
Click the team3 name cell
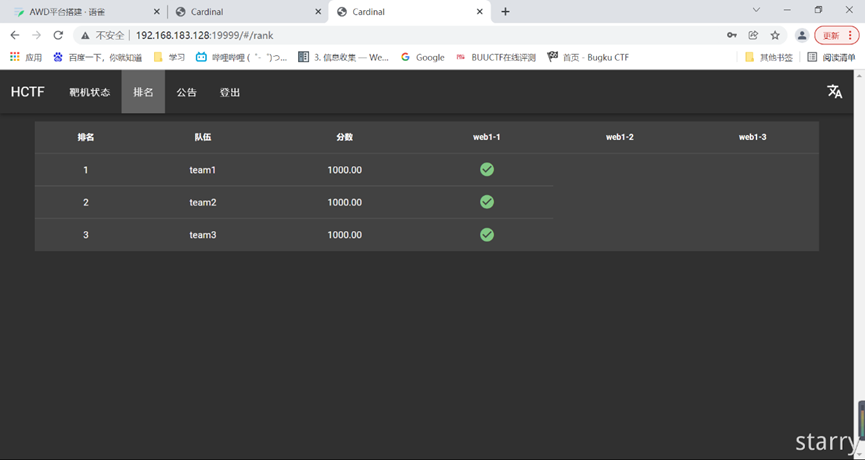[202, 235]
